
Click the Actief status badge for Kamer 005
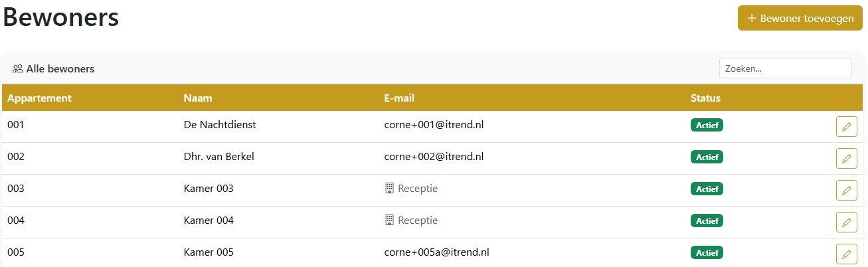(707, 252)
